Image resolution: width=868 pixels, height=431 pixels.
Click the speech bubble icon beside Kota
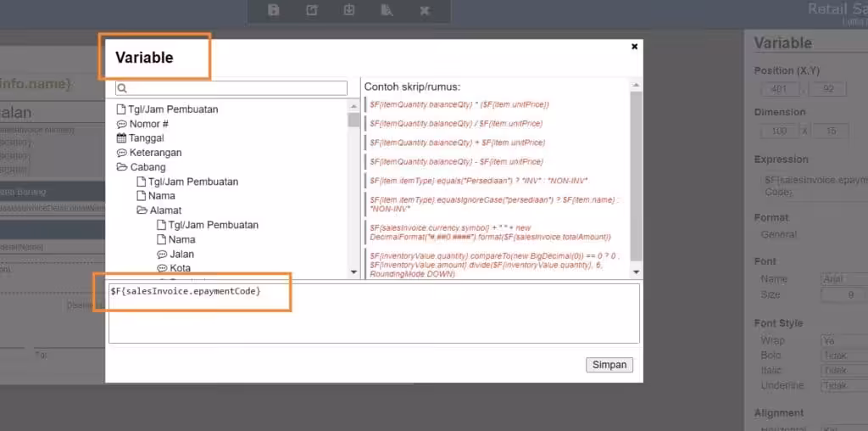pos(162,268)
